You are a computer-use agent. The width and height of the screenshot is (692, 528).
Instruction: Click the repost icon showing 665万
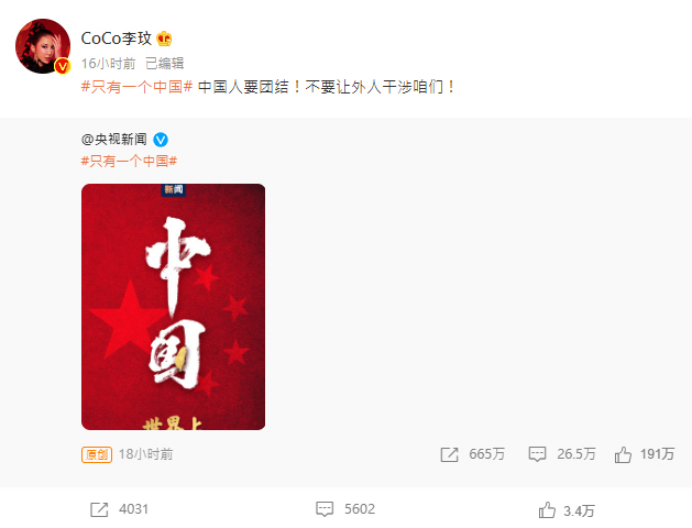point(449,455)
